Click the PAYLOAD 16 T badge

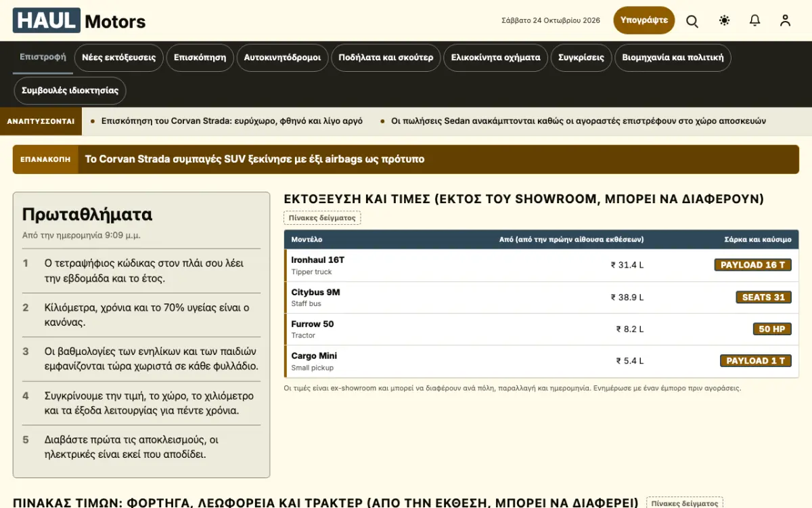click(753, 265)
